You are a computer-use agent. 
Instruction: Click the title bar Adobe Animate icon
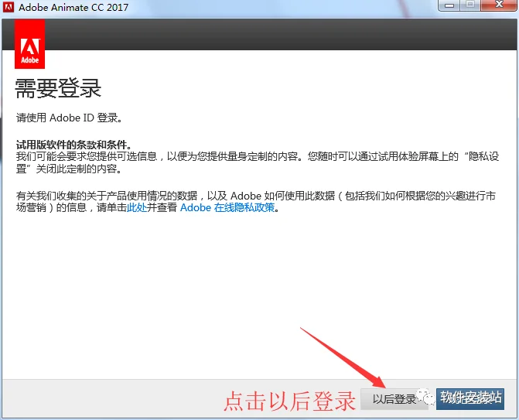pos(9,7)
